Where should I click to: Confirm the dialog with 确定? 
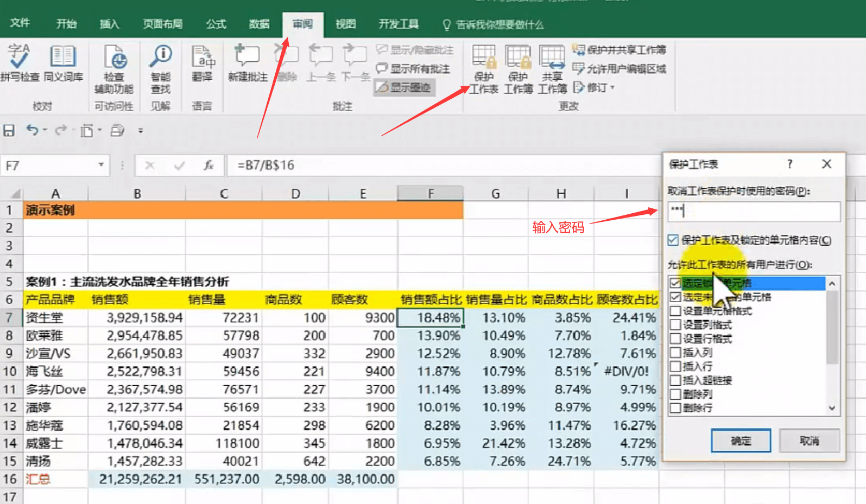[x=741, y=441]
